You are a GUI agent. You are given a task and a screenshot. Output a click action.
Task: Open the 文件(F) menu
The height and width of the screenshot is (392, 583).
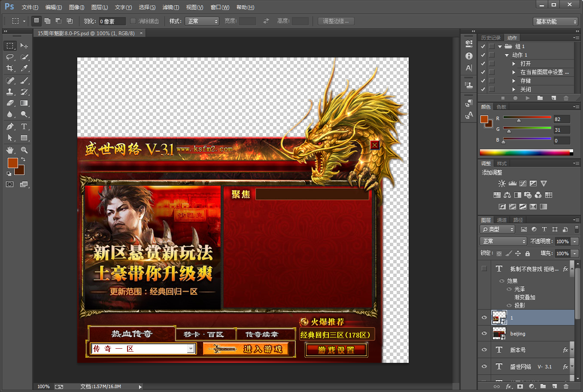click(30, 7)
